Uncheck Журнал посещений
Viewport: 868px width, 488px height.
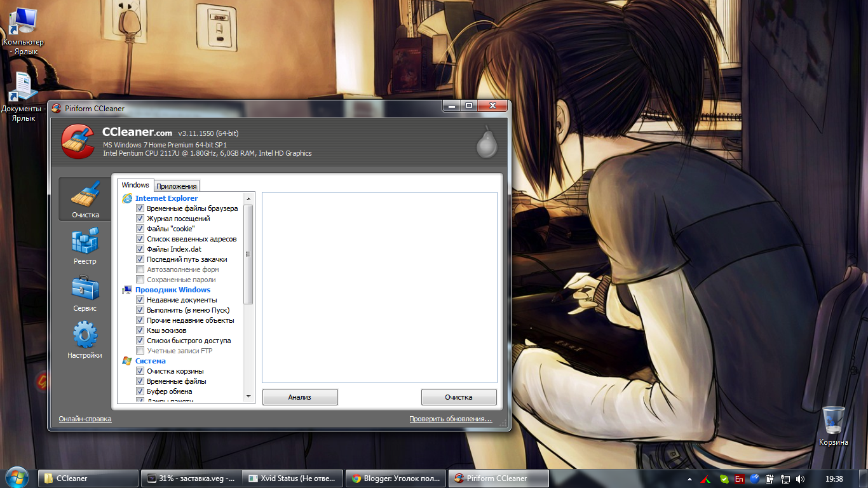[140, 219]
